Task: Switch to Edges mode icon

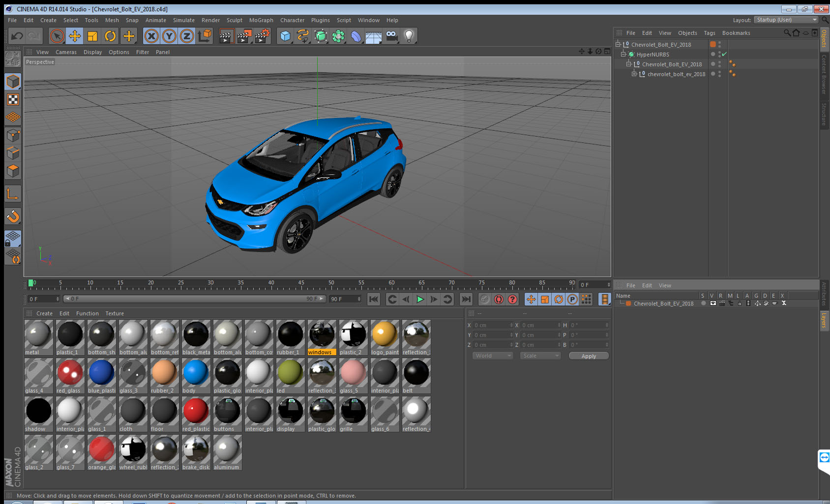Action: pyautogui.click(x=13, y=153)
